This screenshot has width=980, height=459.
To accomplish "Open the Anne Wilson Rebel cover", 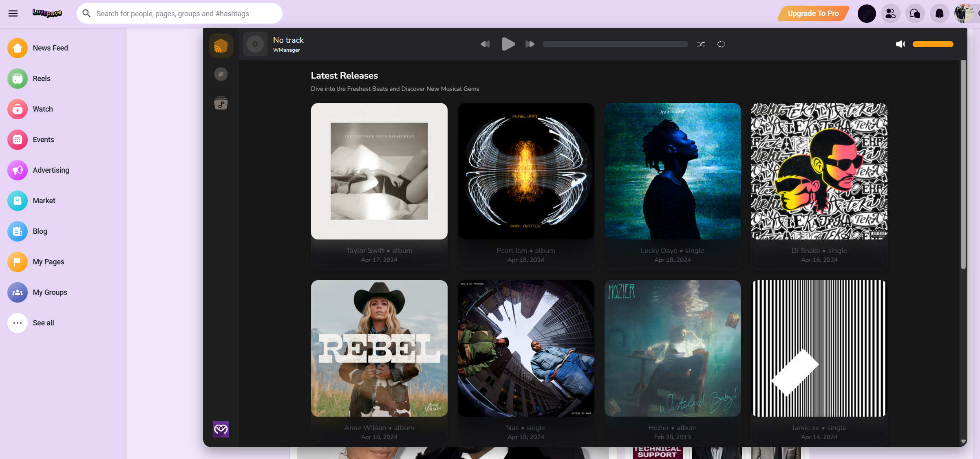I will coord(379,348).
